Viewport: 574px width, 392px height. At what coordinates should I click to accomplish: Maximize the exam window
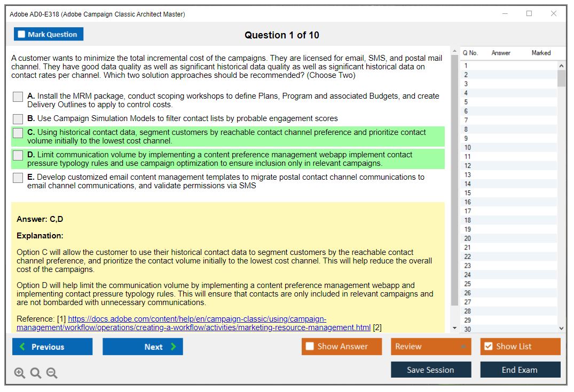click(529, 14)
